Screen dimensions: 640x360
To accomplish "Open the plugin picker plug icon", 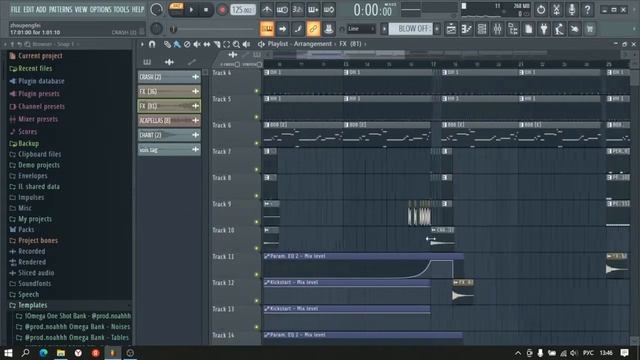I will 544,29.
